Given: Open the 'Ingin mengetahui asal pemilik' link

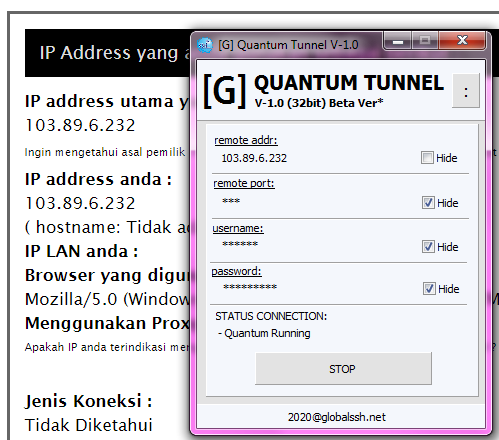Looking at the screenshot, I should click(105, 152).
